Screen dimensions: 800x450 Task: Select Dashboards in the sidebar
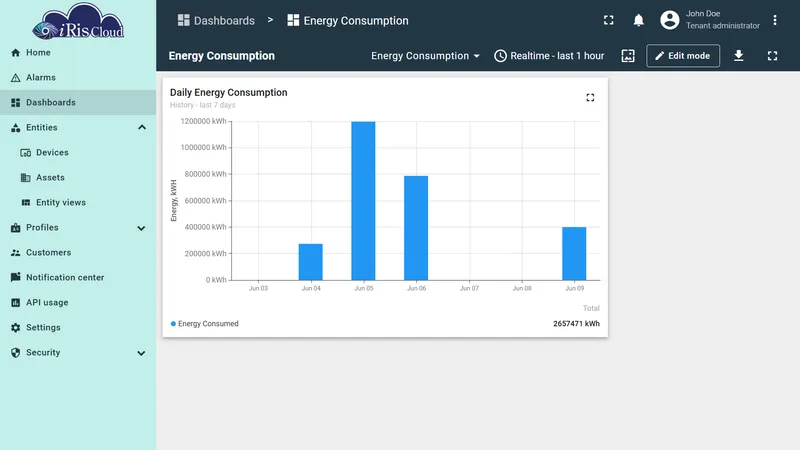pyautogui.click(x=78, y=103)
